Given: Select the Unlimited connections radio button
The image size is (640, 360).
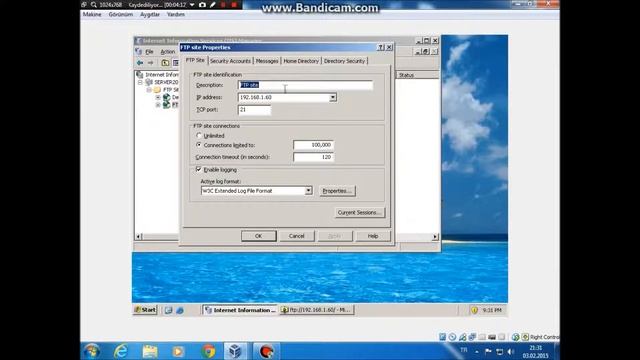Looking at the screenshot, I should (x=199, y=136).
